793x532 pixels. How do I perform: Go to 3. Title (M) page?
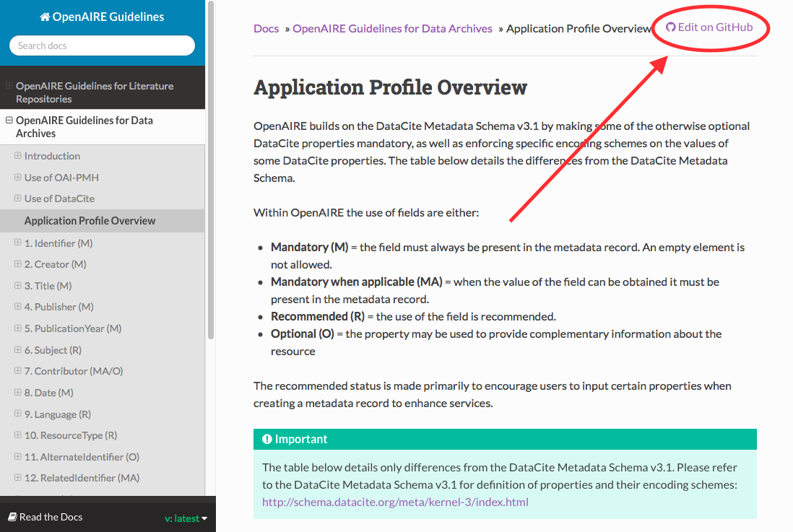48,286
